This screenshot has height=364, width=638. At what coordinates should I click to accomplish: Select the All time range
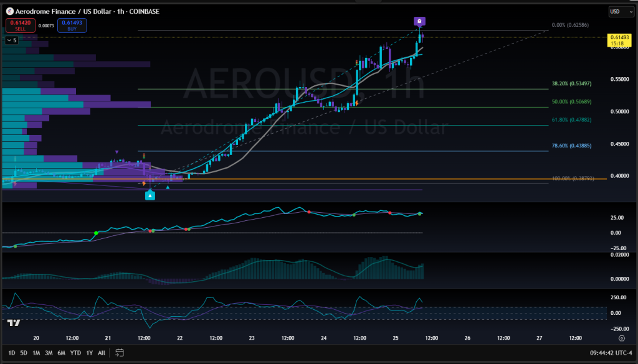pos(102,353)
